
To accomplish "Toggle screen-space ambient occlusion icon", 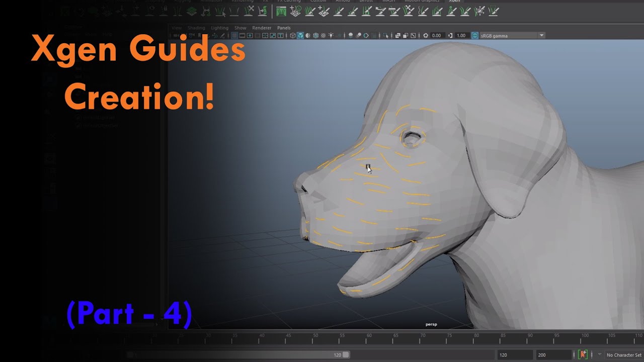I will [x=351, y=36].
